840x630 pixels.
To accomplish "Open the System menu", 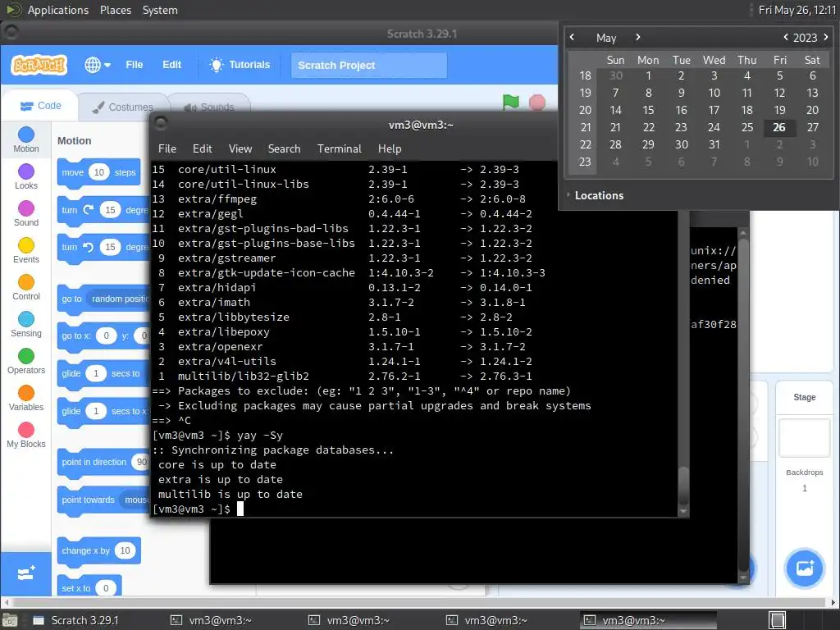I will [160, 10].
